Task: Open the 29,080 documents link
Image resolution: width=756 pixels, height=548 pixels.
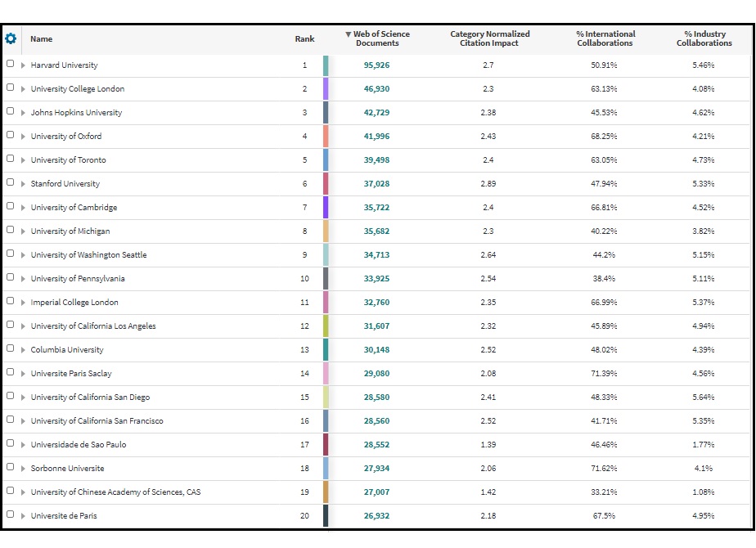Action: pyautogui.click(x=376, y=374)
